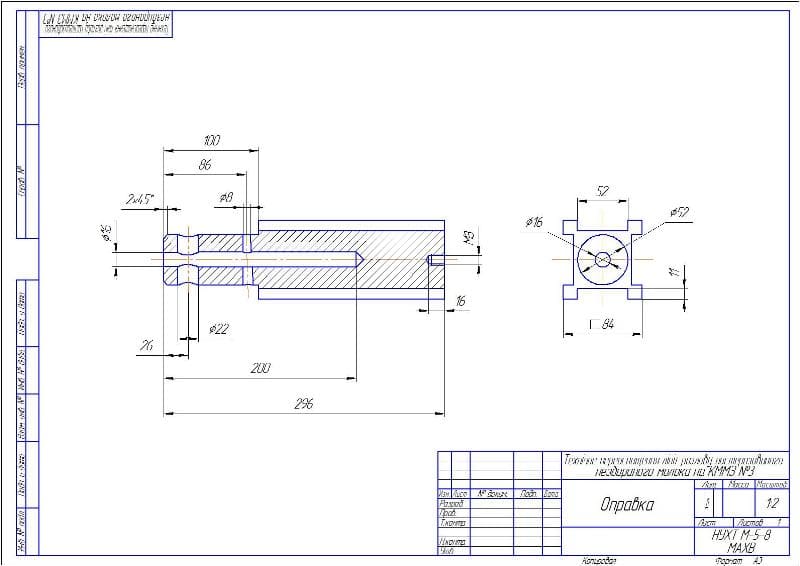Click the mirrored designation box at top left
This screenshot has width=800, height=566.
tap(106, 24)
